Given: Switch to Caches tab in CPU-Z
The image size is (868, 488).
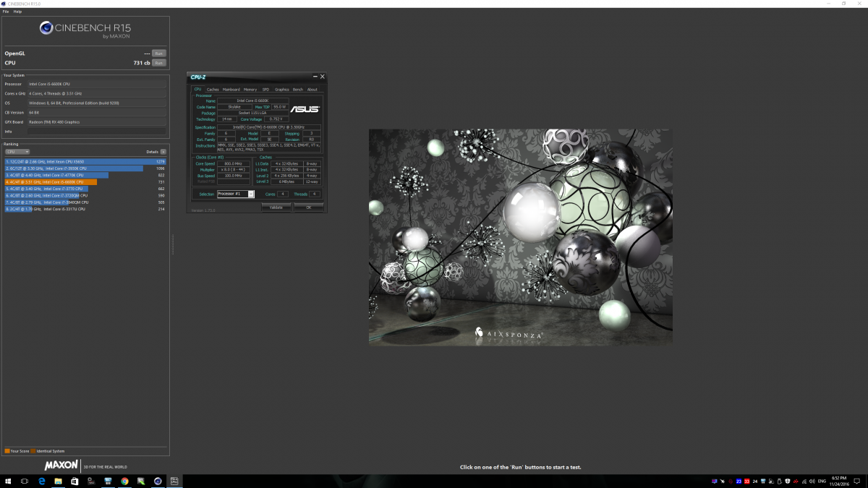Looking at the screenshot, I should [x=213, y=90].
